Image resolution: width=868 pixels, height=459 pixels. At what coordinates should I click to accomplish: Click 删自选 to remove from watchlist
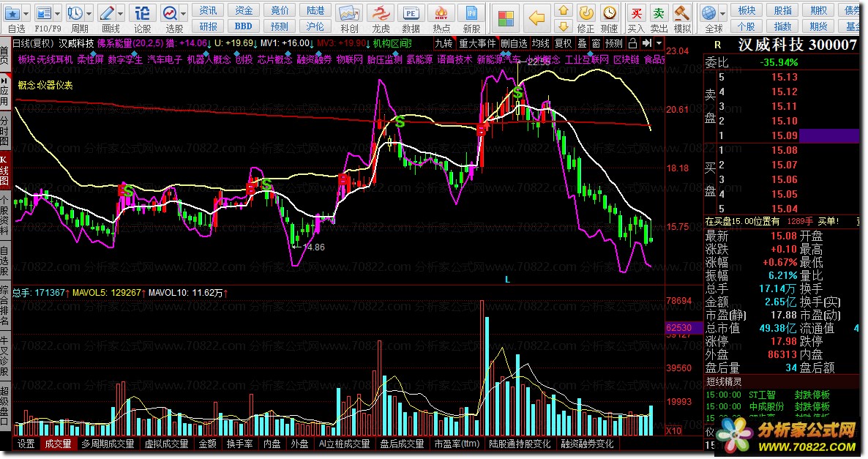coord(515,43)
